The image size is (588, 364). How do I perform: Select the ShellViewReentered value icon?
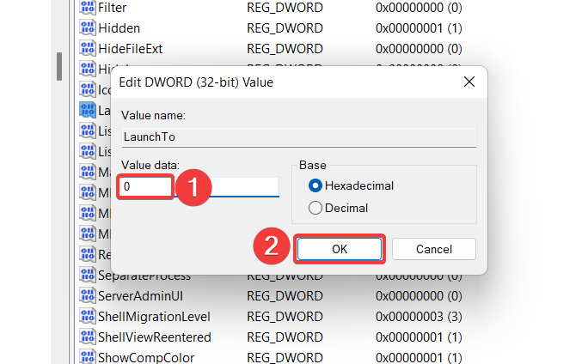point(88,337)
